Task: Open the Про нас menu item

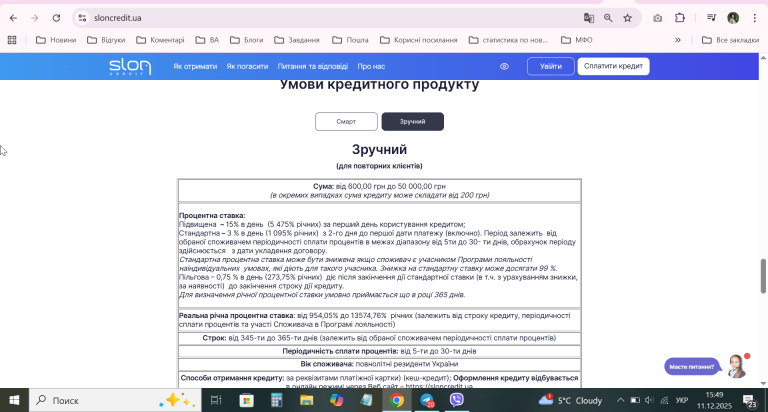Action: point(371,67)
